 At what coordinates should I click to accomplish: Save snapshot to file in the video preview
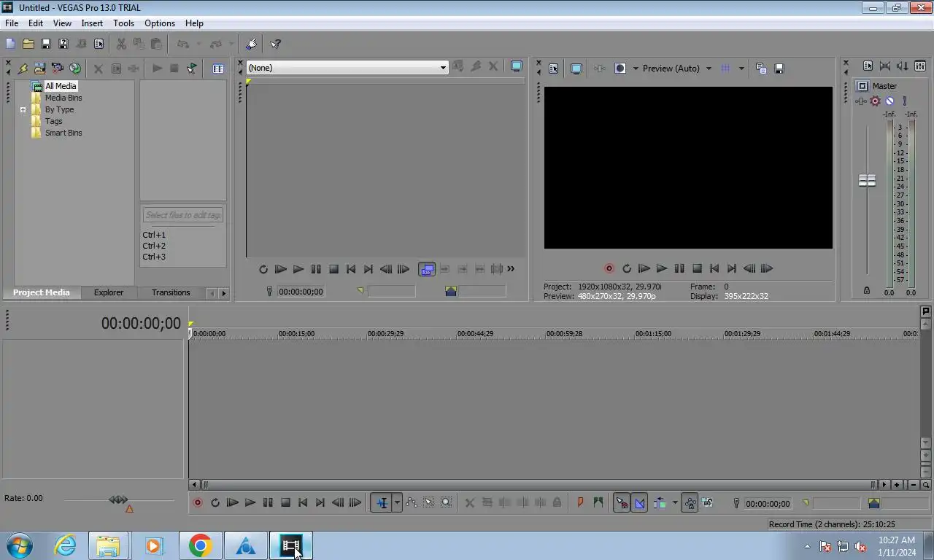[779, 69]
